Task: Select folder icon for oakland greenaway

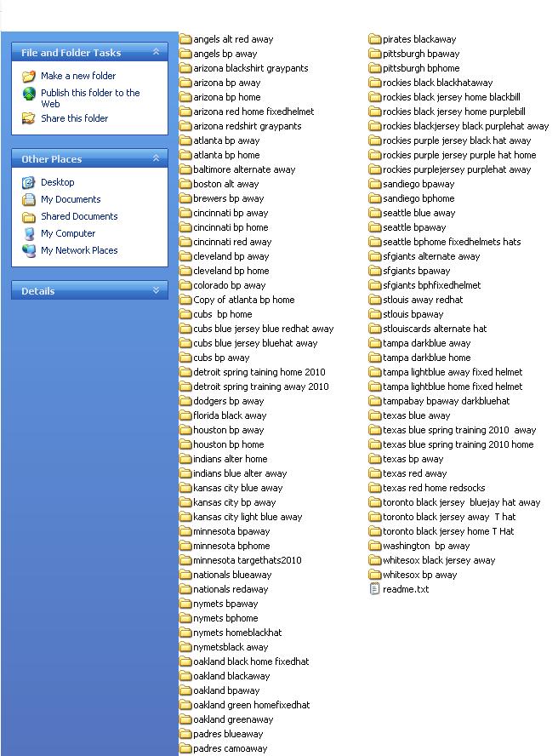Action: click(185, 719)
